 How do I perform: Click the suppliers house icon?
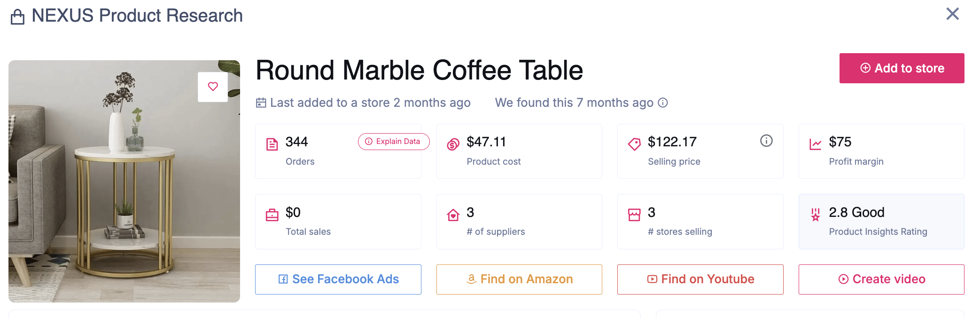[453, 215]
